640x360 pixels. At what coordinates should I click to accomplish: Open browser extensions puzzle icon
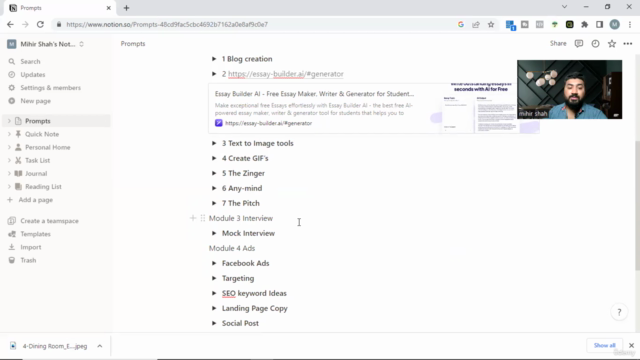pyautogui.click(x=584, y=24)
